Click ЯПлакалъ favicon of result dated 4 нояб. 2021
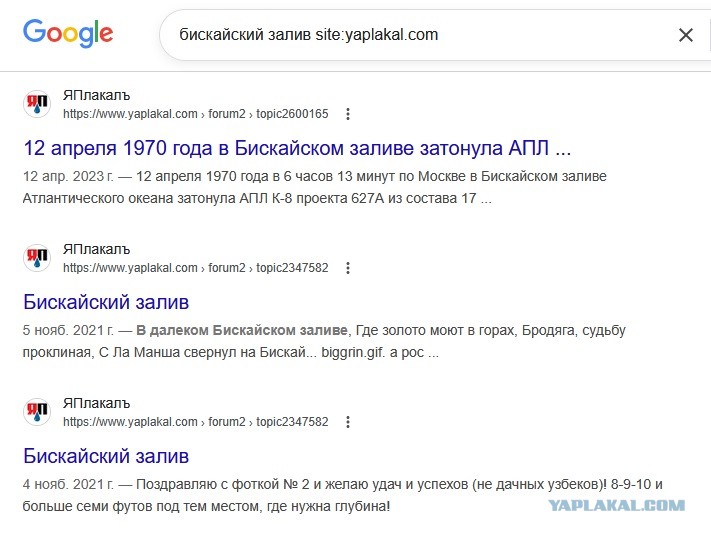 pos(37,412)
